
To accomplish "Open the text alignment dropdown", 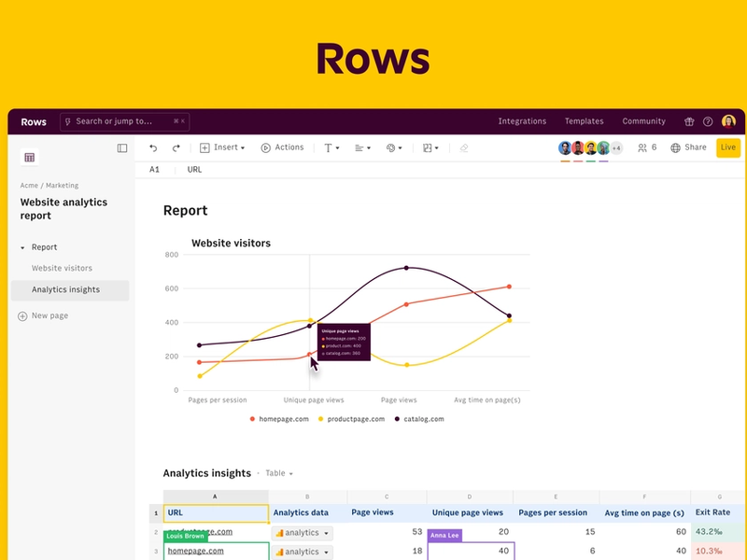I will tap(362, 148).
